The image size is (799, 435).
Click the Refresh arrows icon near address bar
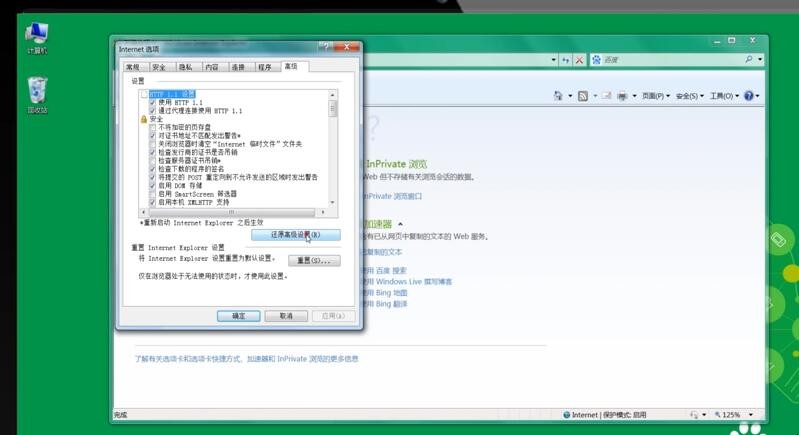566,60
